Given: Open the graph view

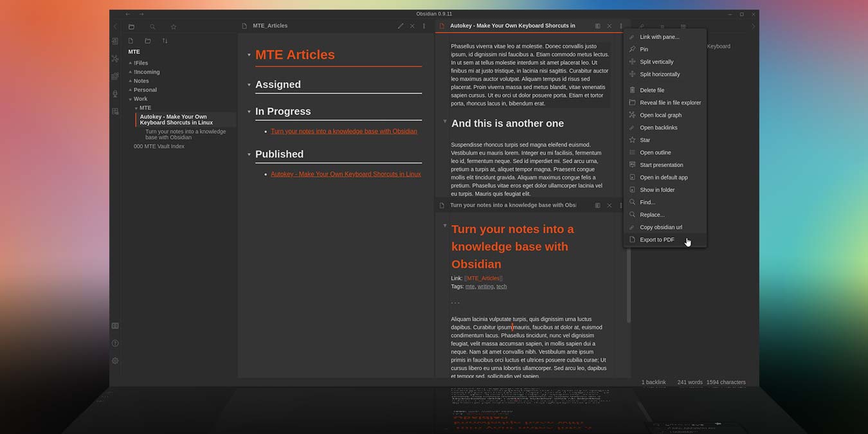Looking at the screenshot, I should coord(115,58).
